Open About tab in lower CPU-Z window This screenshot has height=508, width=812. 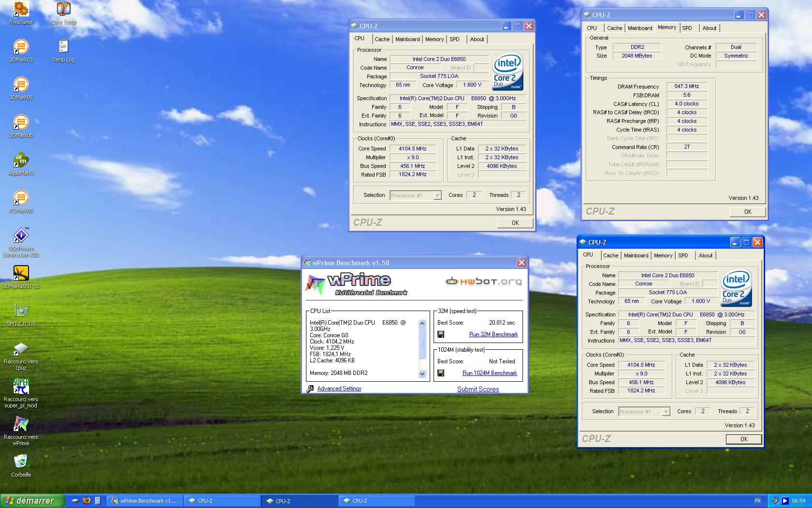coord(706,255)
